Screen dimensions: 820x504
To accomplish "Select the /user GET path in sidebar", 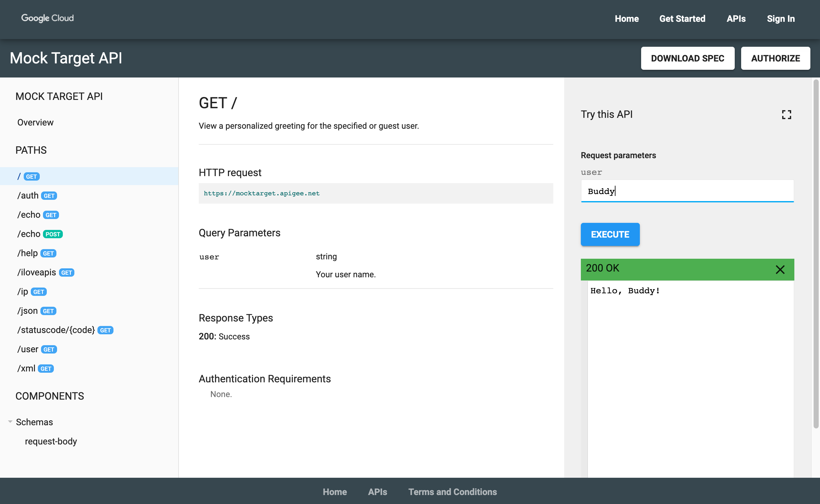I will pos(36,349).
